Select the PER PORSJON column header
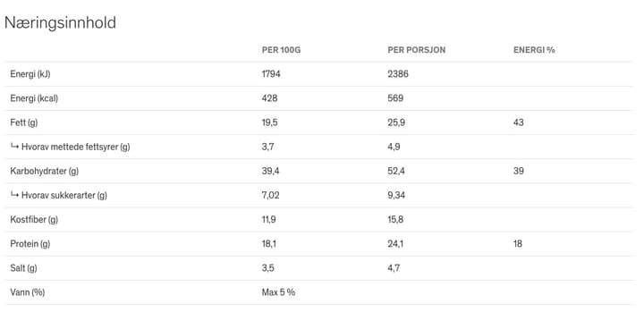This screenshot has width=644, height=329. point(417,50)
